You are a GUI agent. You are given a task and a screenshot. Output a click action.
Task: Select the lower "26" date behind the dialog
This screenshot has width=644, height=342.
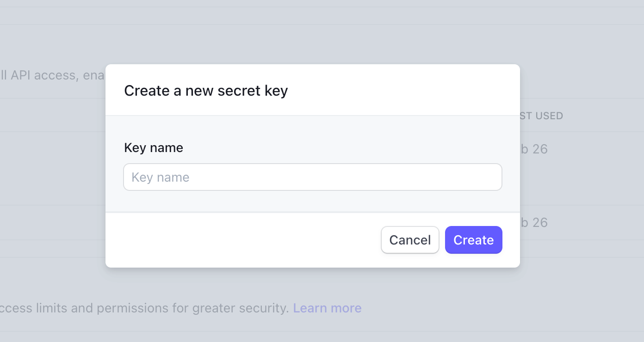pos(539,222)
